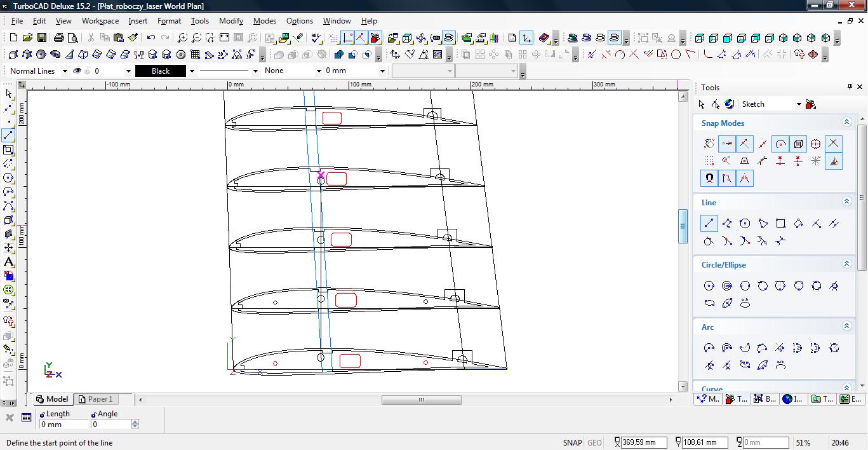Toggle the SNAP indicator in status bar
Image resolution: width=868 pixels, height=450 pixels.
click(x=571, y=443)
